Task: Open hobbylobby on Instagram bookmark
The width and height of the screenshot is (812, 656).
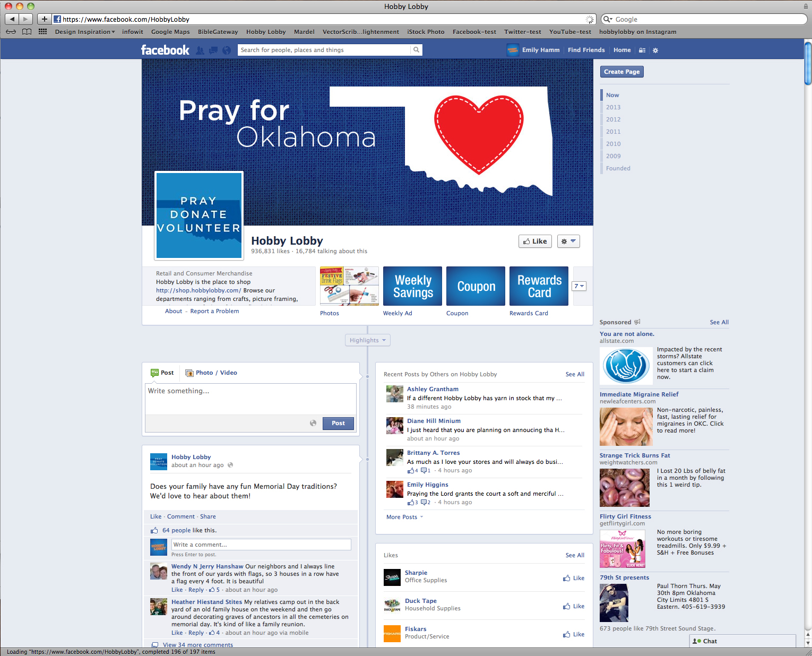Action: (637, 32)
